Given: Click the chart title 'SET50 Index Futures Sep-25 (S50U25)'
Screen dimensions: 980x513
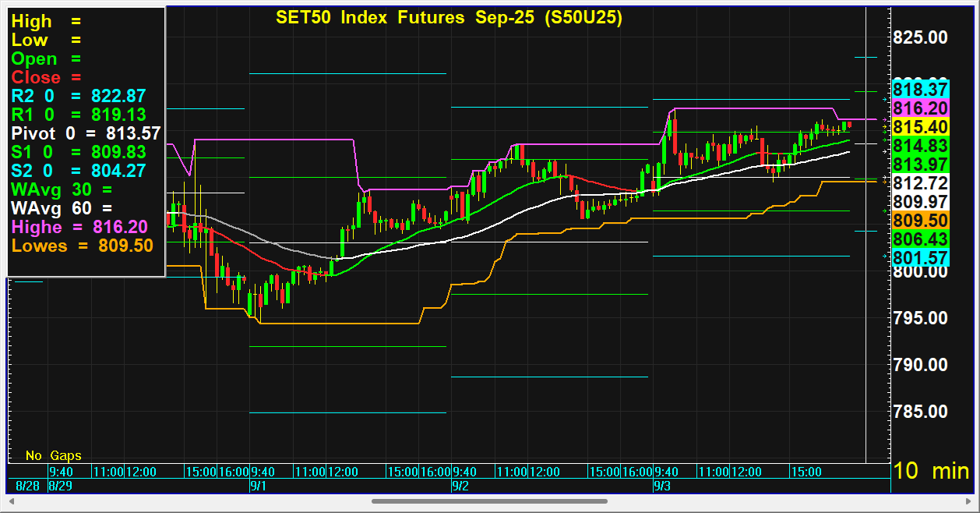Looking at the screenshot, I should coord(449,18).
